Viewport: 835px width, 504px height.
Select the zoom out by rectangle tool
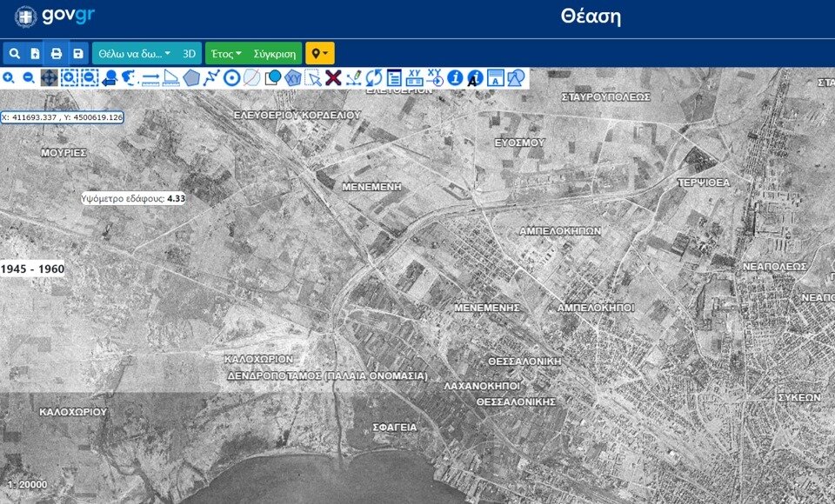click(x=90, y=77)
